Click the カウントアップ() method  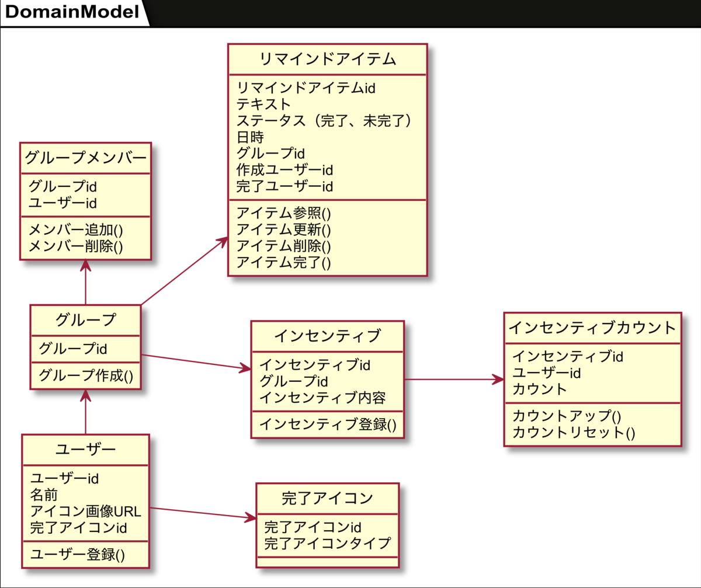tap(567, 416)
